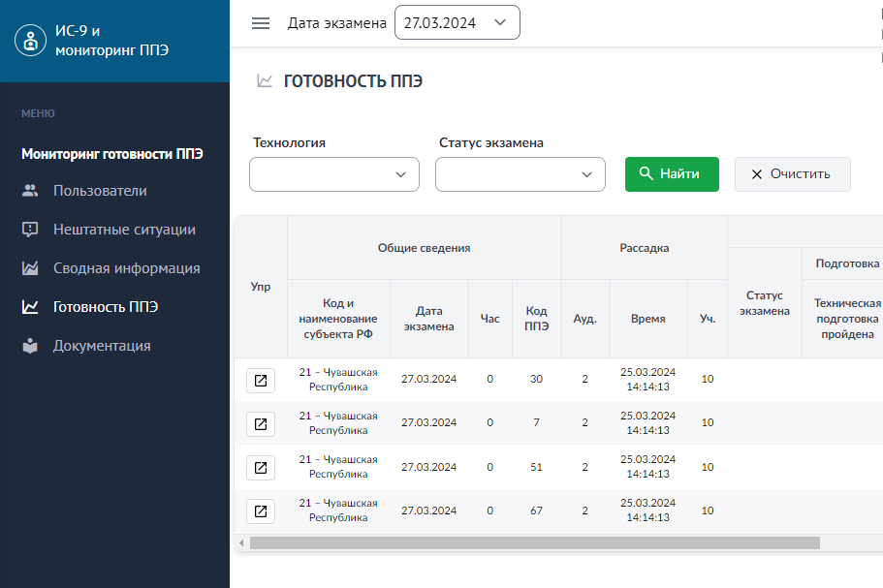This screenshot has width=883, height=588.
Task: Click the Сводная информация chart icon
Action: click(x=30, y=268)
